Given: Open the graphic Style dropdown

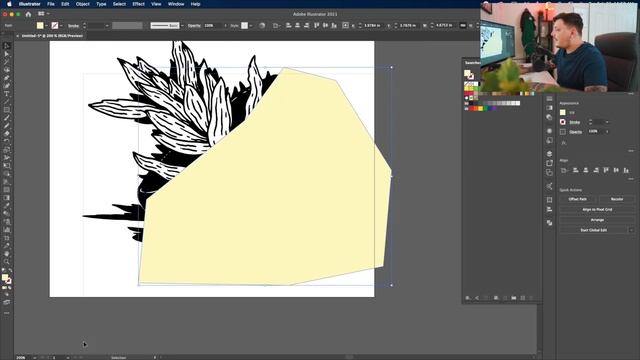Looking at the screenshot, I should tap(251, 26).
